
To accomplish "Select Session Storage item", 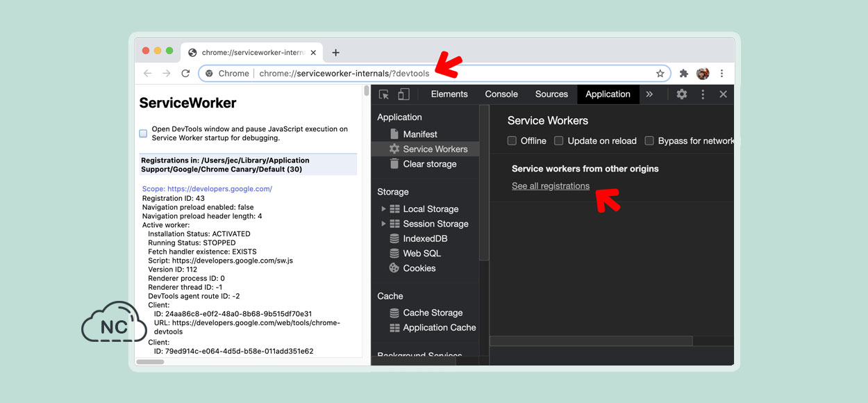I will tap(435, 224).
